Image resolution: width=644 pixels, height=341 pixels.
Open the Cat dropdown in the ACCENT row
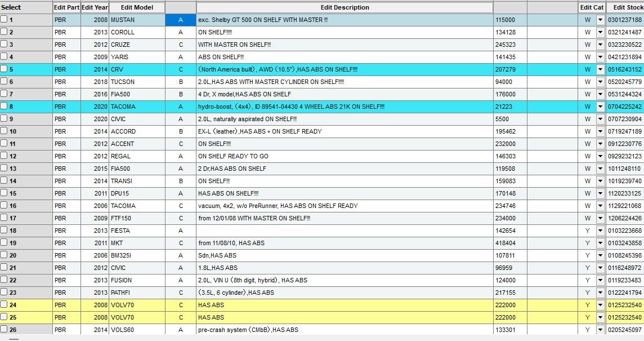point(601,144)
